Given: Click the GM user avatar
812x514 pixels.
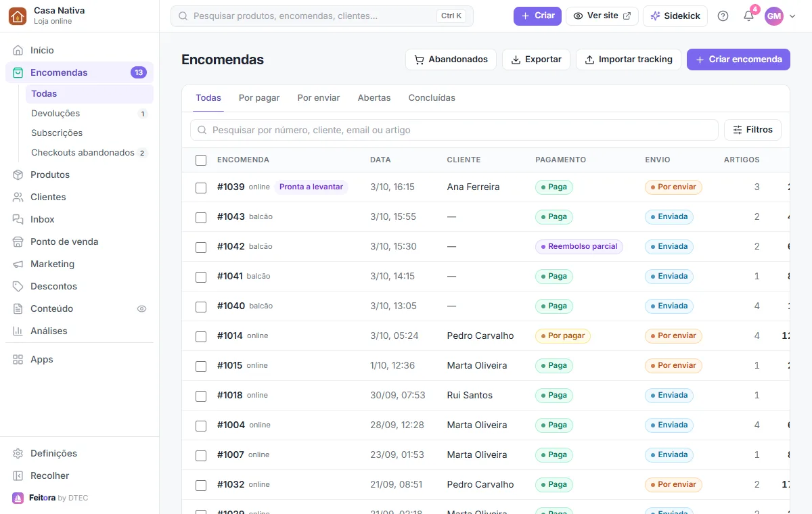Looking at the screenshot, I should tap(774, 16).
